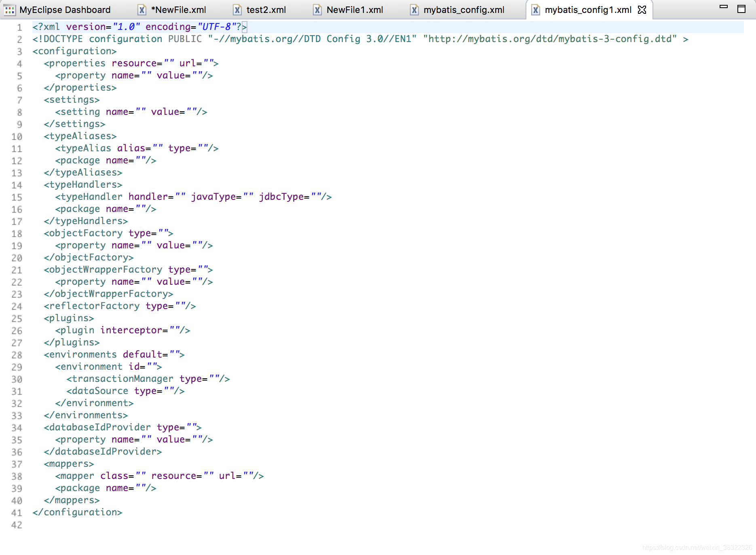Click the opening <mappers> tag
756x555 pixels.
(x=69, y=464)
